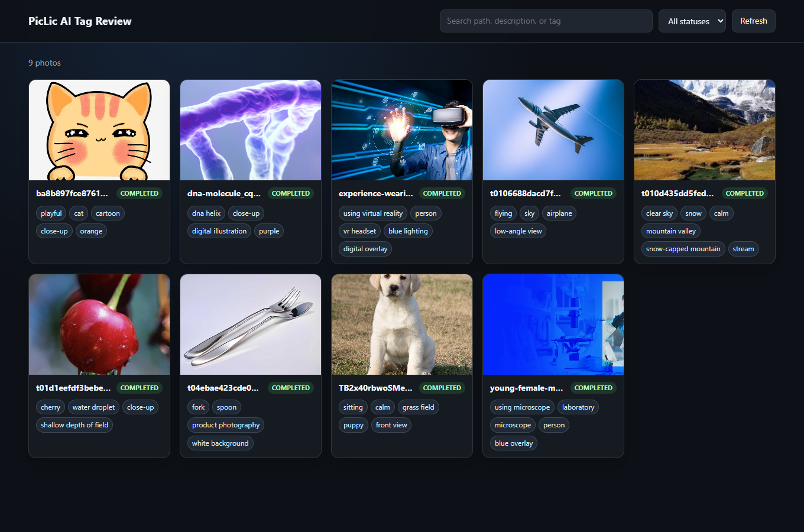The width and height of the screenshot is (804, 532).
Task: Select the 'using virtual reality' tag
Action: [x=373, y=213]
